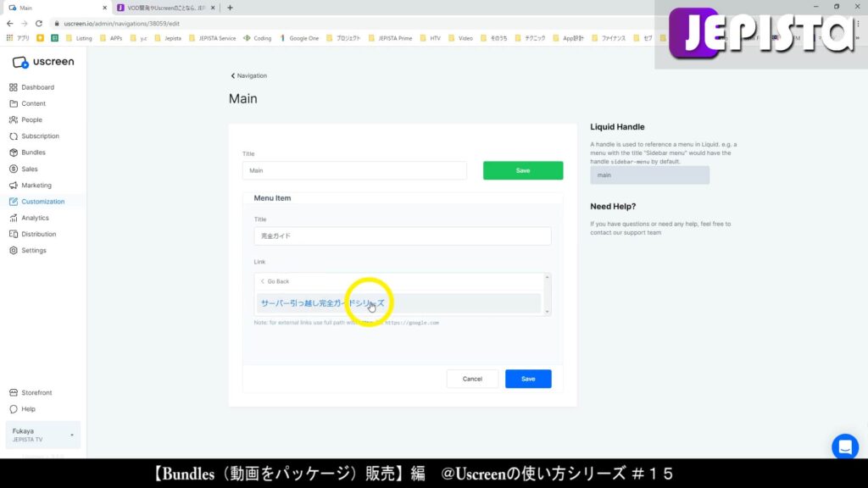Screen dimensions: 868x488
Task: Reload the page
Action: [39, 24]
